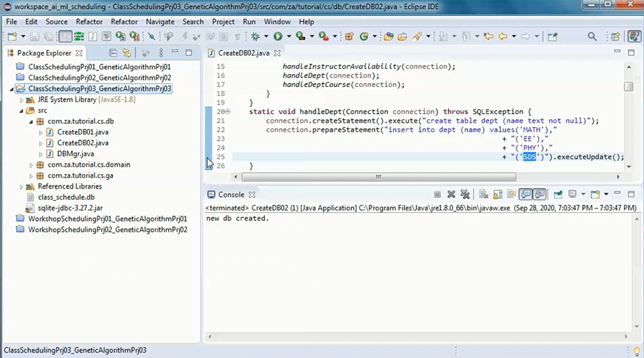This screenshot has height=358, width=644.
Task: Click the Search flashlight toolbar icon
Action: pos(417,36)
